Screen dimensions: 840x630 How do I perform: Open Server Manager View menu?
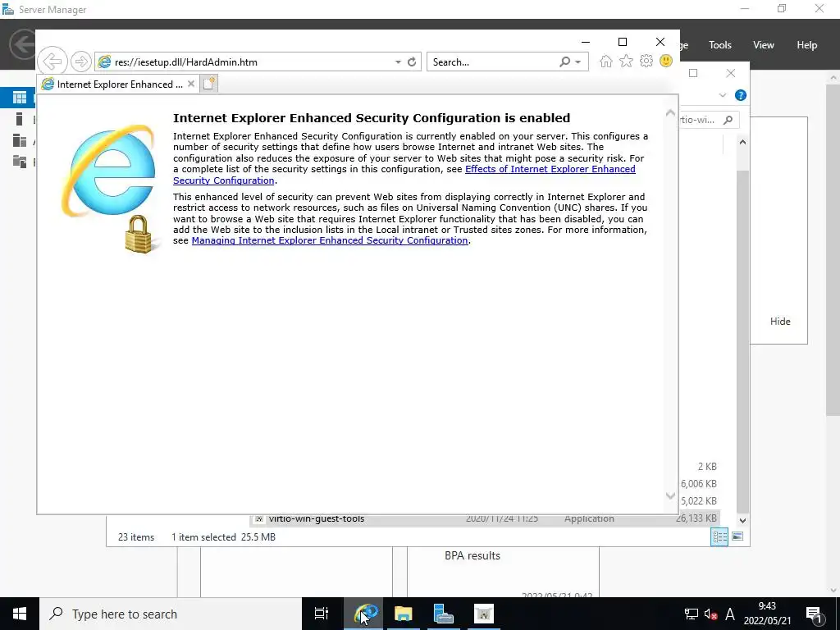click(x=764, y=45)
